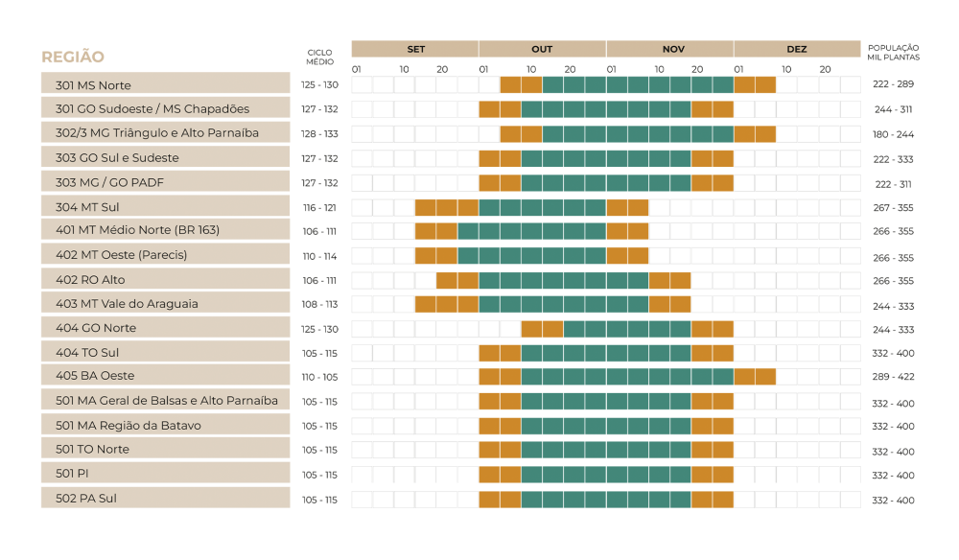Select the 267 - 355 population value
The width and height of the screenshot is (959, 560).
894,208
